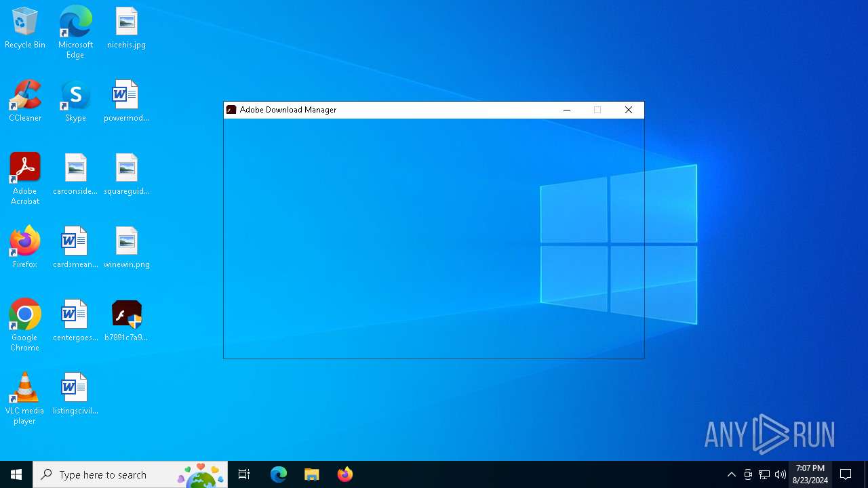
Task: Open CCleaner desktop shortcut
Action: pyautogui.click(x=25, y=102)
